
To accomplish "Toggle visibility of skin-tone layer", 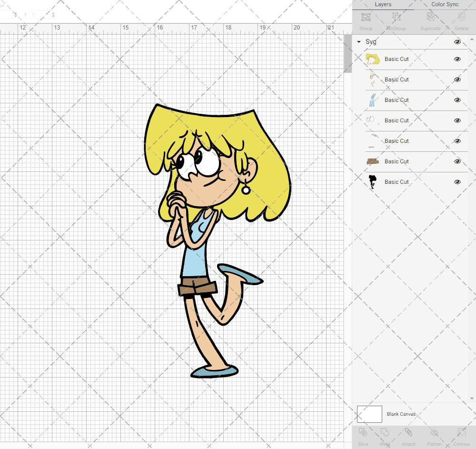I will 457,80.
